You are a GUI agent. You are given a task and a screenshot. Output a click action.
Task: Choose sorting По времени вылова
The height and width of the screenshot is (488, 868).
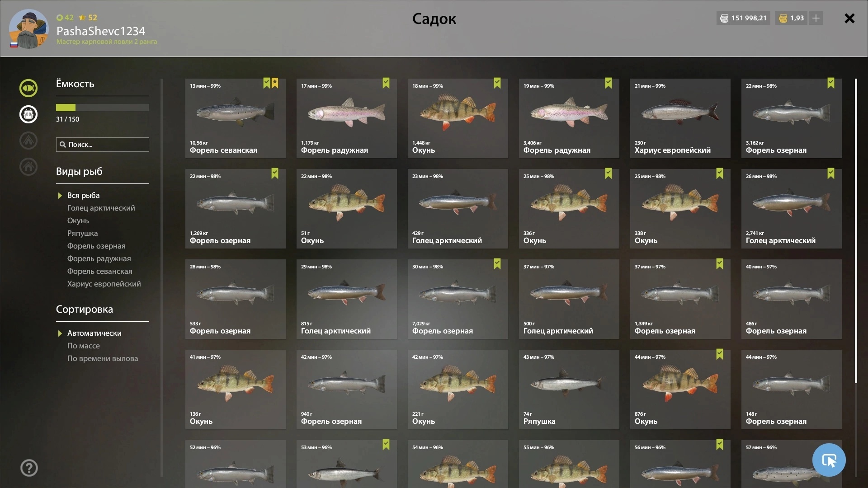point(103,358)
